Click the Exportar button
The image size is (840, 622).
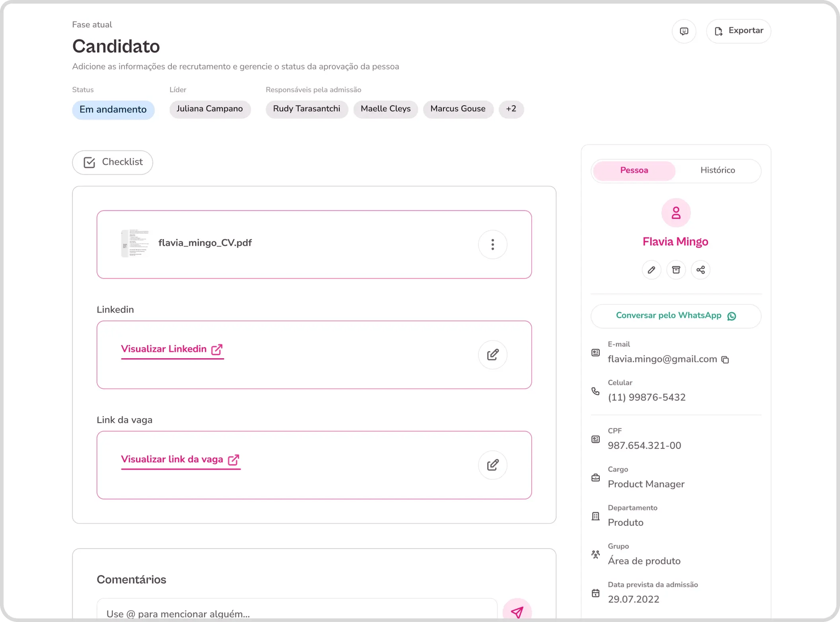coord(738,31)
